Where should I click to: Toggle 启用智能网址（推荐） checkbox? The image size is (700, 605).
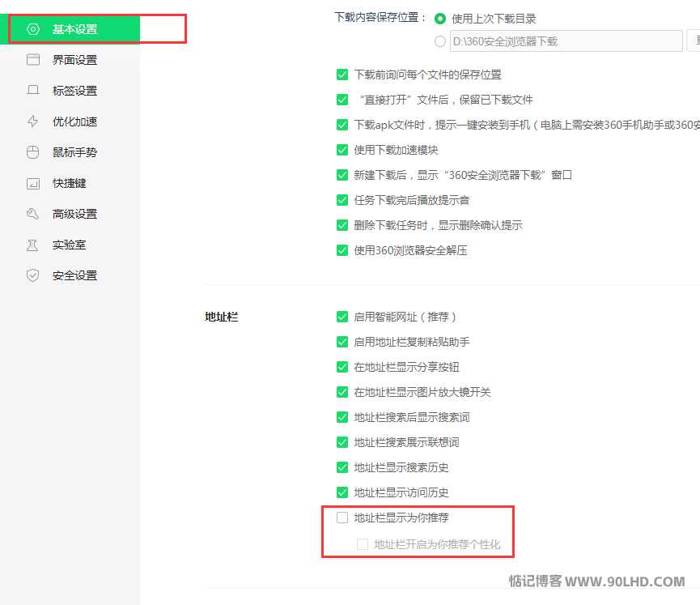(x=342, y=317)
